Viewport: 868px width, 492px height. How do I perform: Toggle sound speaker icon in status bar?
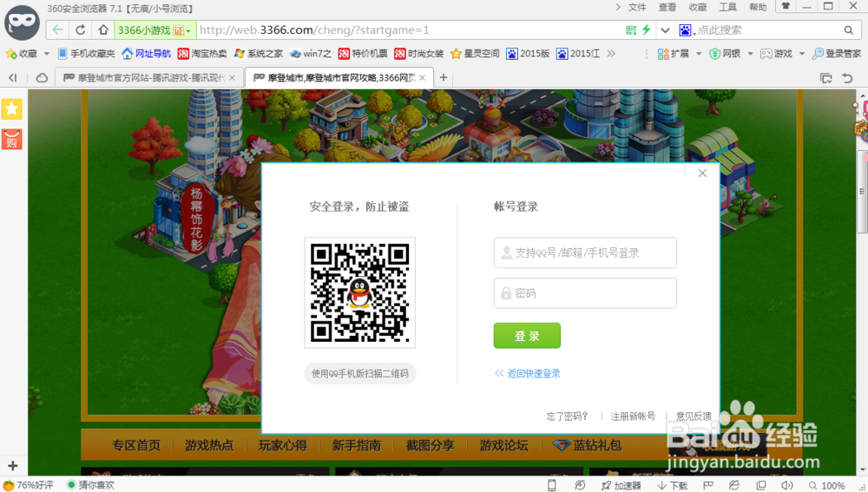click(x=786, y=485)
